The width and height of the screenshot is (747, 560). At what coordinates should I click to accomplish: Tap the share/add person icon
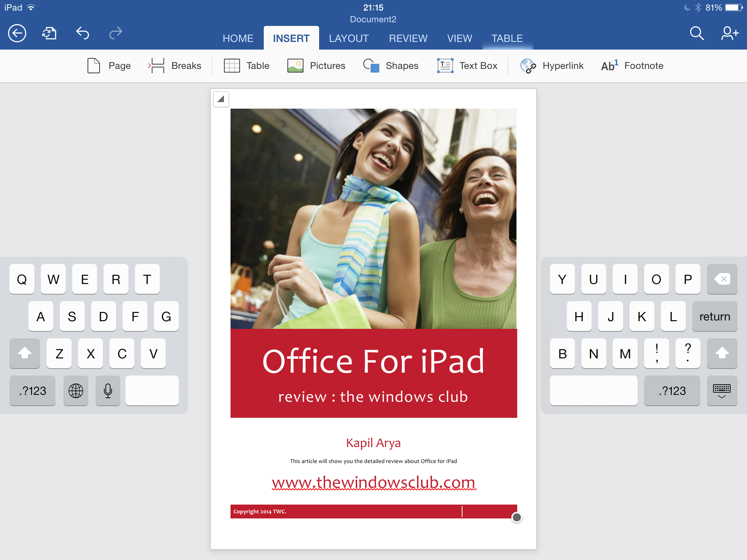coord(729,34)
